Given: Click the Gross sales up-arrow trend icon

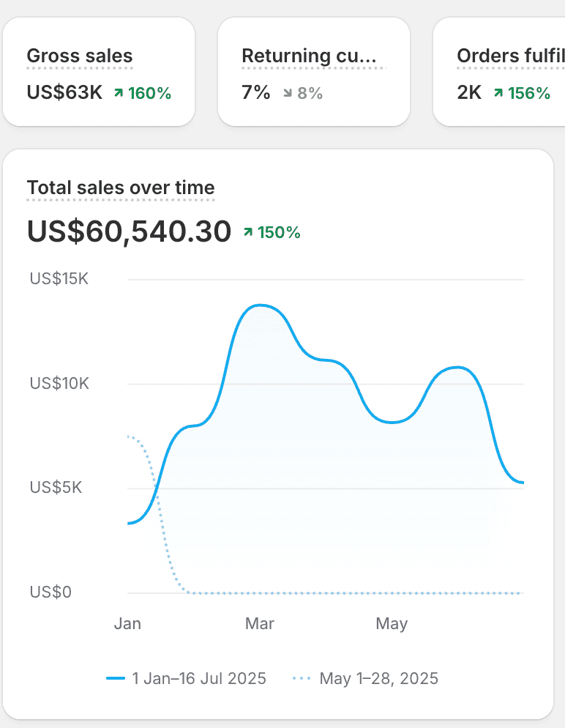Looking at the screenshot, I should tap(119, 93).
